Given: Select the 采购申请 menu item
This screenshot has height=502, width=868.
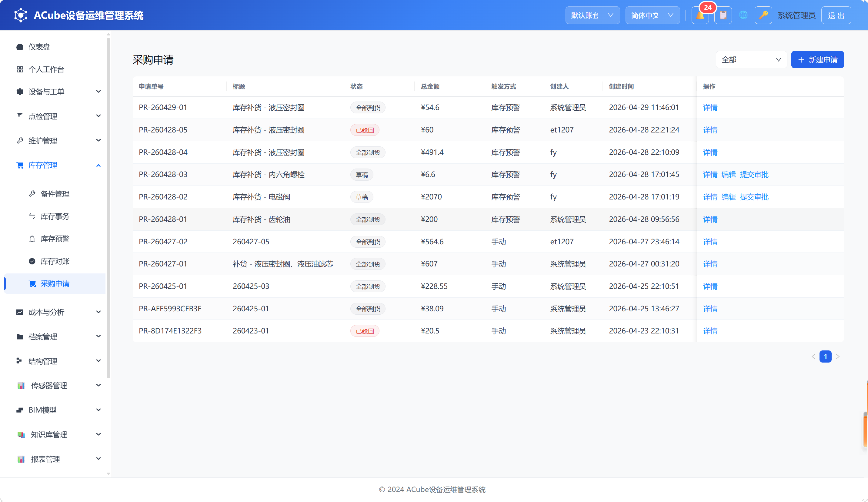Looking at the screenshot, I should [x=55, y=283].
